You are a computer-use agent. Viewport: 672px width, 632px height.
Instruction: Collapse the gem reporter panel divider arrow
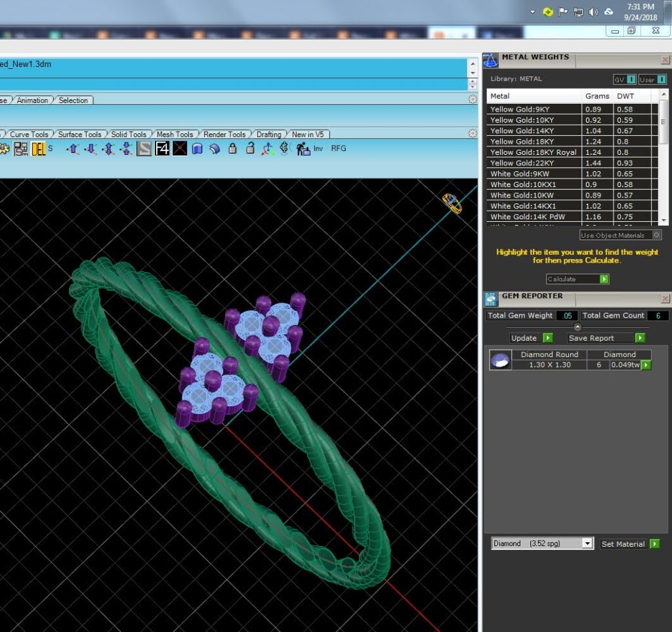coord(577,327)
